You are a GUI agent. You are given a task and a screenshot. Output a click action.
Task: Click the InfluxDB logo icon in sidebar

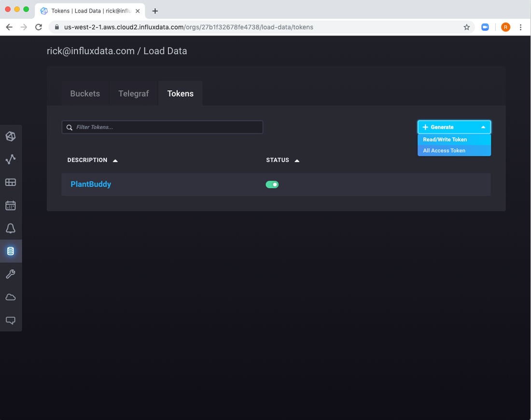point(11,137)
